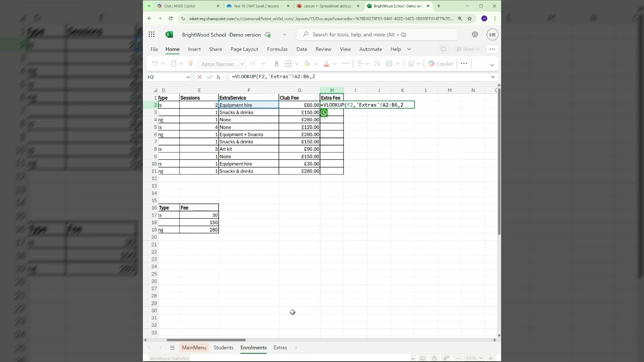Image resolution: width=644 pixels, height=362 pixels.
Task: Expand the Fill Color dropdown arrow
Action: (315, 64)
